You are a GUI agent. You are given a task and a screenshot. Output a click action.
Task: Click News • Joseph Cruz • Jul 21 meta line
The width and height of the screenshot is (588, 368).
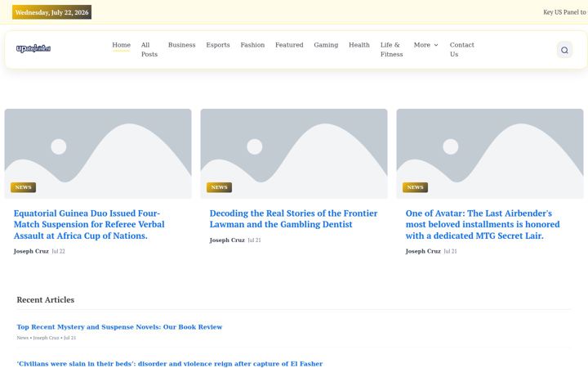[46, 338]
